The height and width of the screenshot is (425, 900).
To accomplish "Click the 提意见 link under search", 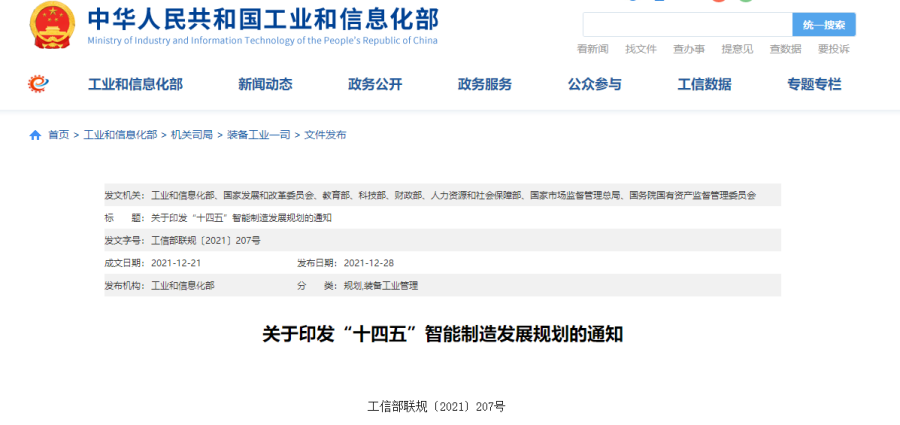I will [737, 49].
